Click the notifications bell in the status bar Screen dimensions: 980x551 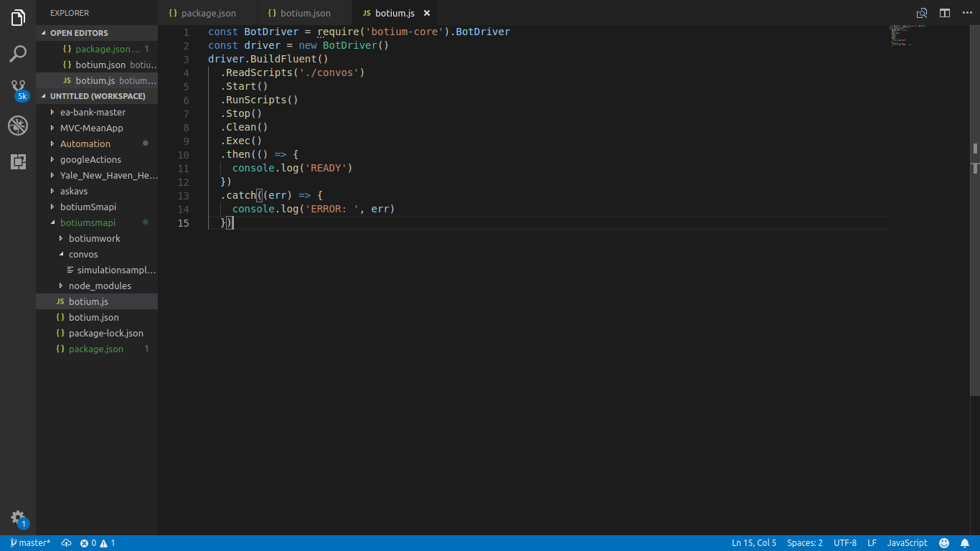[x=965, y=543]
